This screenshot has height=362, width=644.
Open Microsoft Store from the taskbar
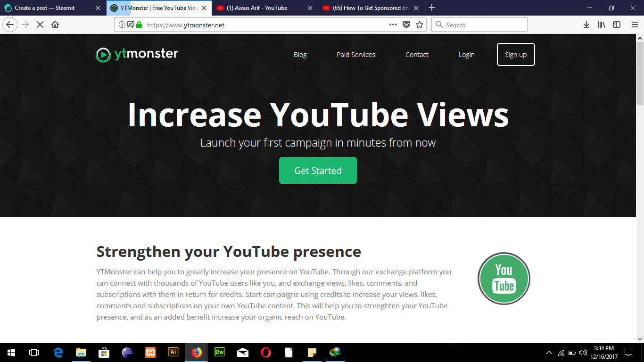[104, 352]
